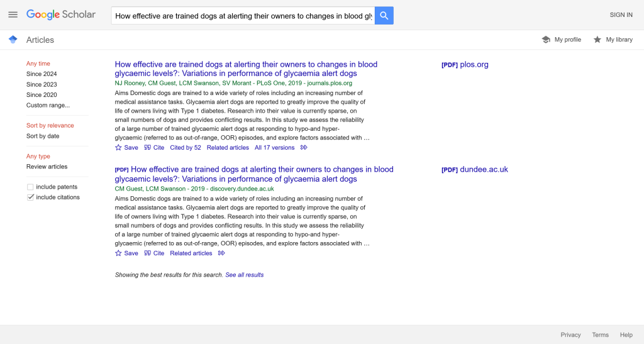This screenshot has width=644, height=344.
Task: Click the Save star icon of the PLoS One result
Action: (x=118, y=147)
